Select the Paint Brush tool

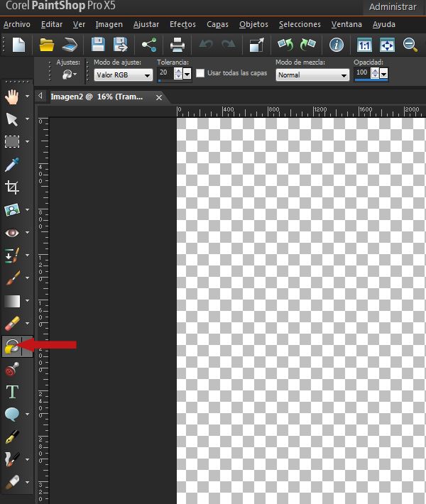tap(12, 278)
